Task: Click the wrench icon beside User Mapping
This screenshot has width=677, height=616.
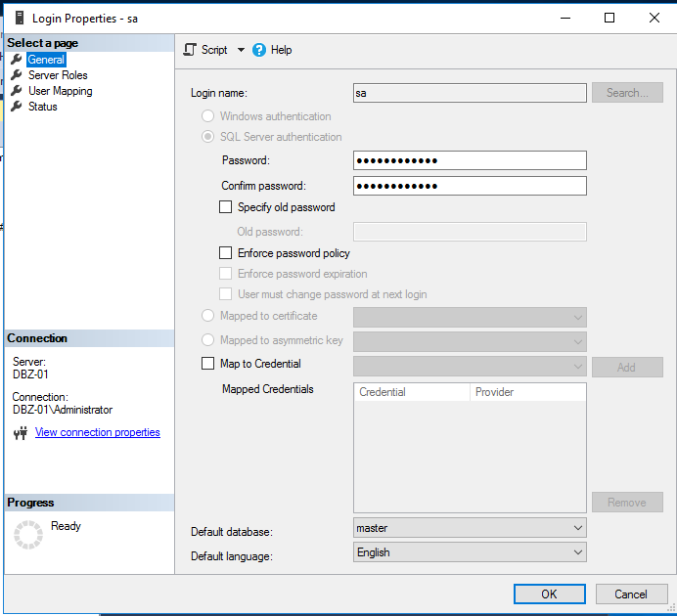Action: 17,91
